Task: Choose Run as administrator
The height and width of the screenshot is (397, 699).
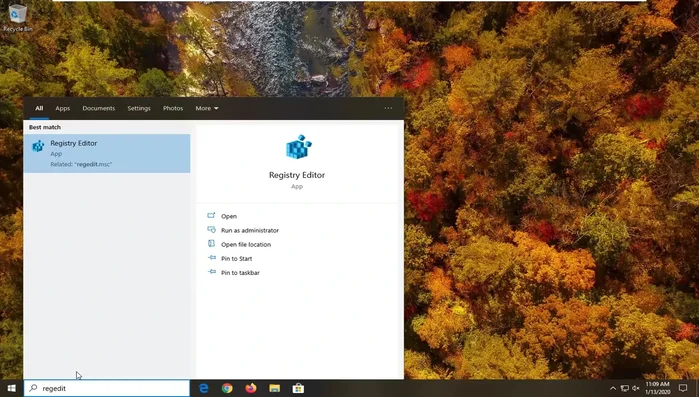Action: coord(250,230)
